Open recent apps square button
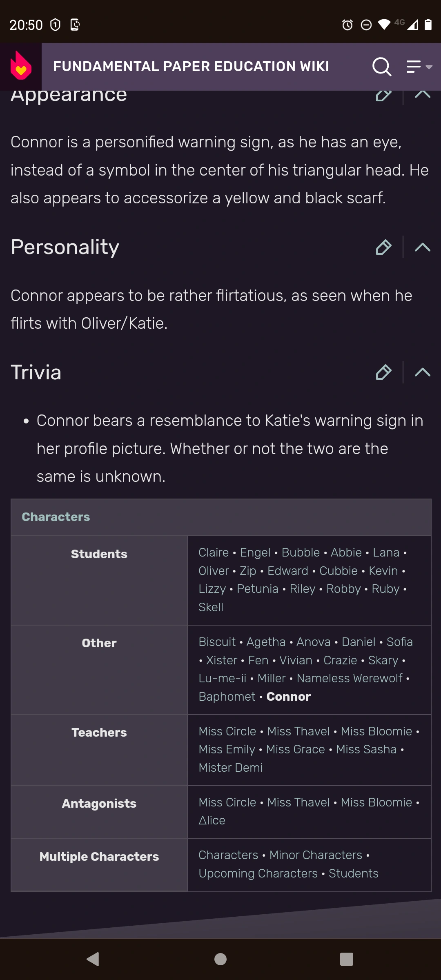 click(x=346, y=959)
